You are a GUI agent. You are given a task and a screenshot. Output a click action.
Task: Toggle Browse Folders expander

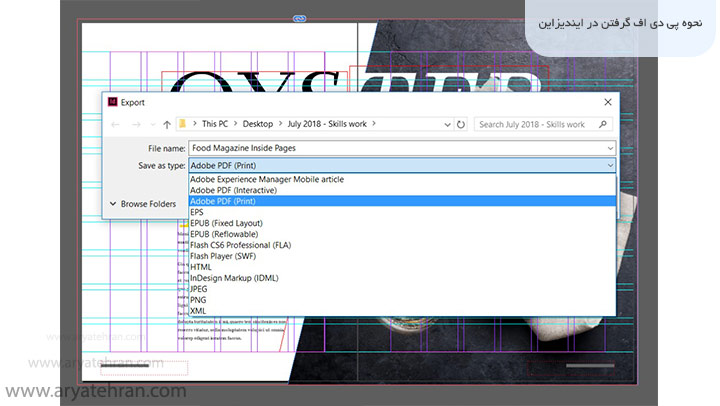113,204
